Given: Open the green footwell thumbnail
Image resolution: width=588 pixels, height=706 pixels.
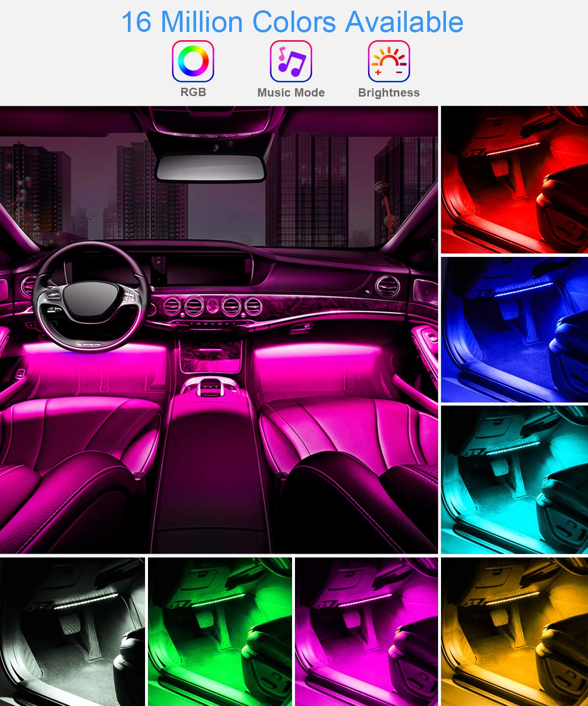Looking at the screenshot, I should [220, 632].
